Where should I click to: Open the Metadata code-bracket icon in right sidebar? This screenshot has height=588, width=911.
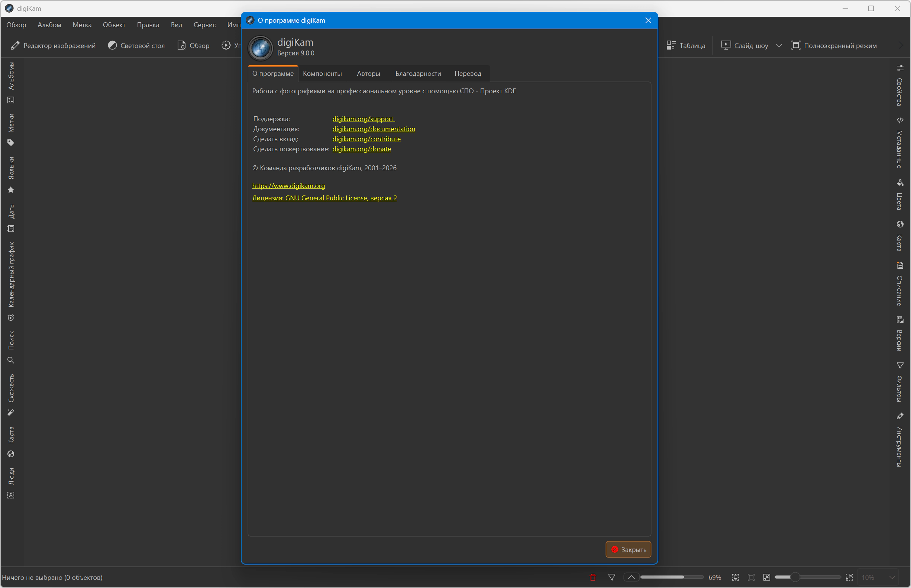click(900, 120)
